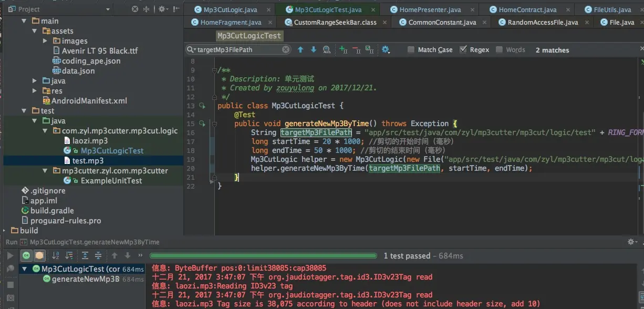Screen dimensions: 644x309
Task: Jump to next search occurrence arrow
Action: coord(314,50)
